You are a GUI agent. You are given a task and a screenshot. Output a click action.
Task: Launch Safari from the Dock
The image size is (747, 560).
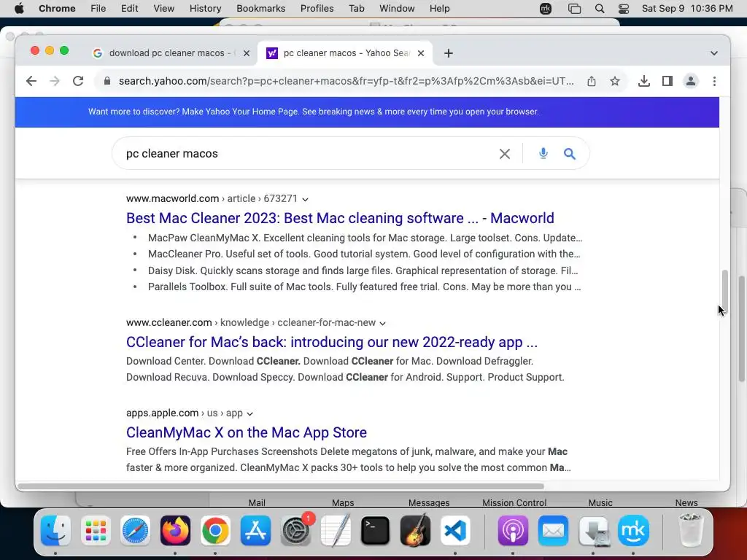pyautogui.click(x=135, y=531)
